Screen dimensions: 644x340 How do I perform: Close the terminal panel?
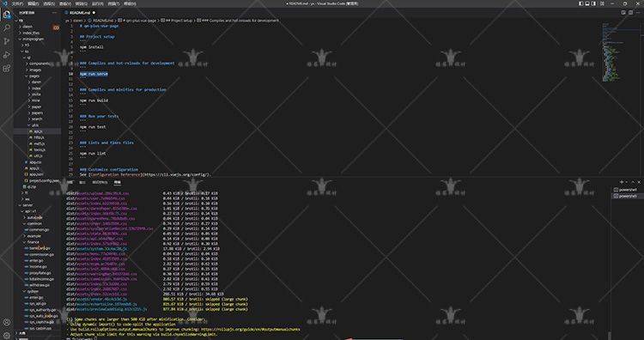pyautogui.click(x=639, y=182)
